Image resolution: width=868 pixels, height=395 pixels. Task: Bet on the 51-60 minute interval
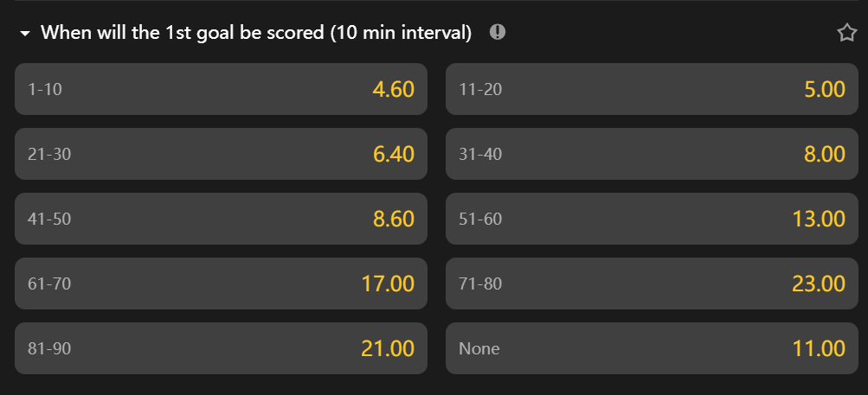pos(652,220)
